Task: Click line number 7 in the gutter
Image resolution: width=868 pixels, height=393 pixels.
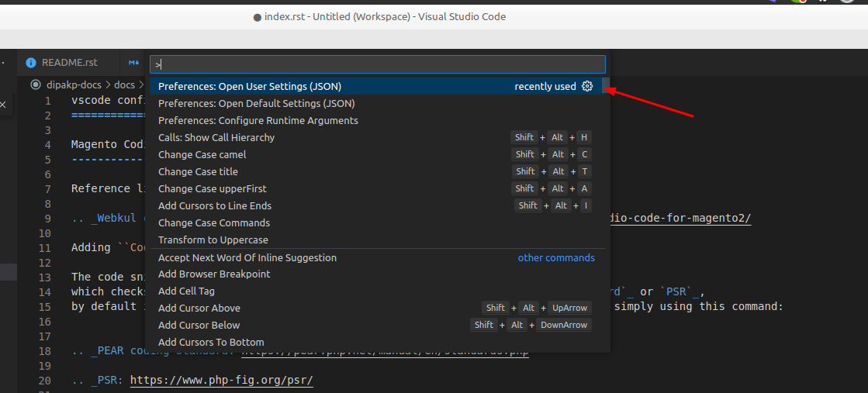Action: click(47, 189)
